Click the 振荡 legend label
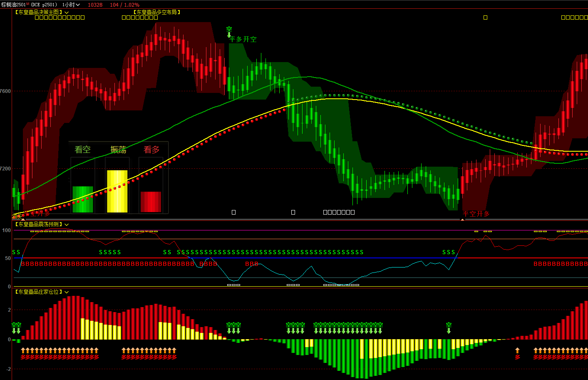Screen dimensions: 588x380 click(x=118, y=149)
